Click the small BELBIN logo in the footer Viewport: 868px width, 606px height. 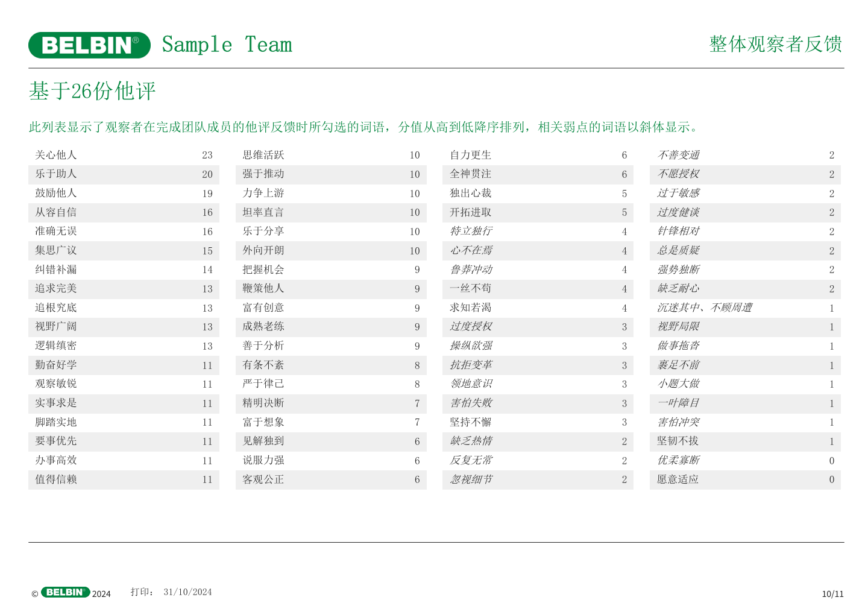(x=65, y=592)
